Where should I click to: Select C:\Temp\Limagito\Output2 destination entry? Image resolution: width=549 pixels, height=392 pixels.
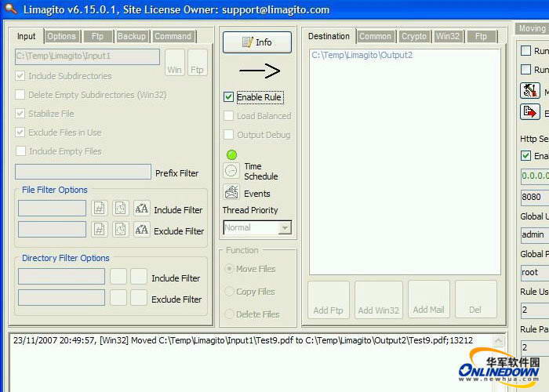tap(362, 56)
